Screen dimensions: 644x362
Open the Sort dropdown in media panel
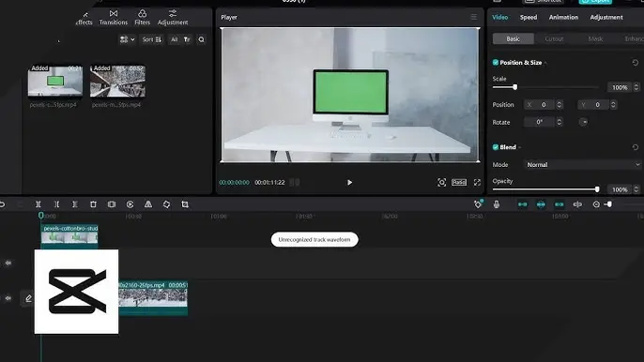click(x=152, y=39)
